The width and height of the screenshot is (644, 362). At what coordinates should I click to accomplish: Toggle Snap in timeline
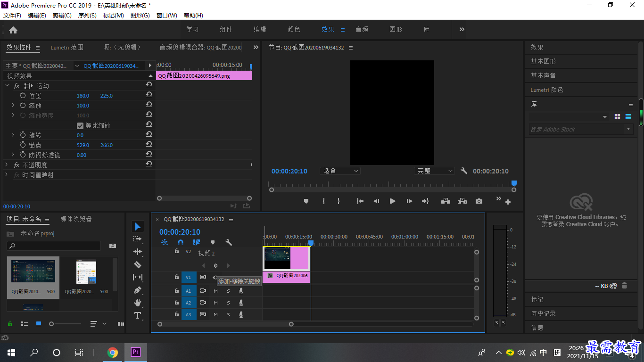point(181,242)
